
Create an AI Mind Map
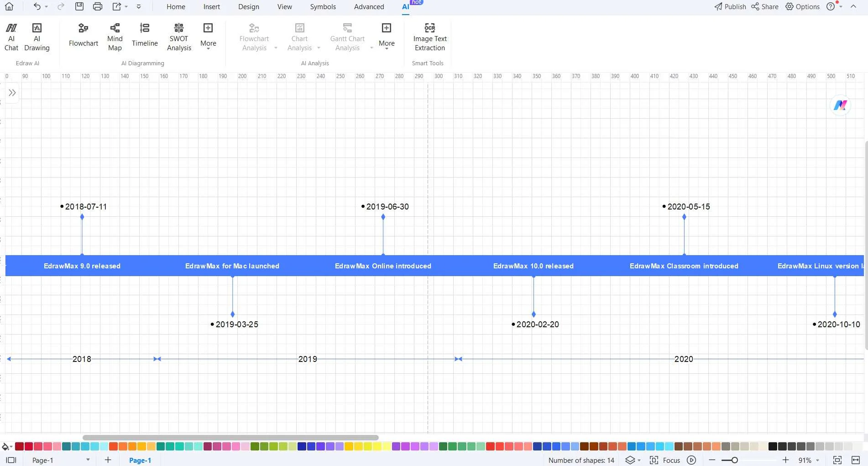tap(115, 37)
